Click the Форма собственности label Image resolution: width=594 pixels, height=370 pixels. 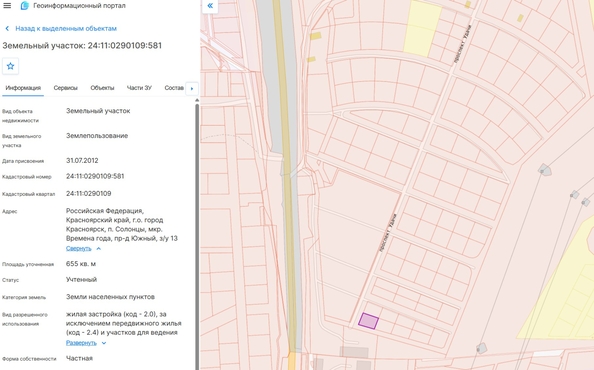pos(29,359)
